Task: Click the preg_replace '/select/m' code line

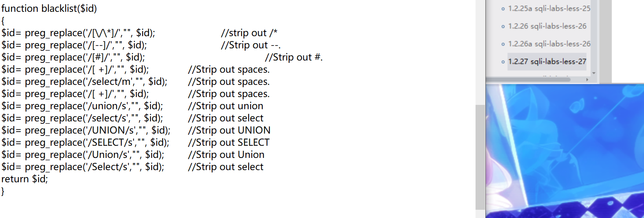Action: click(84, 82)
